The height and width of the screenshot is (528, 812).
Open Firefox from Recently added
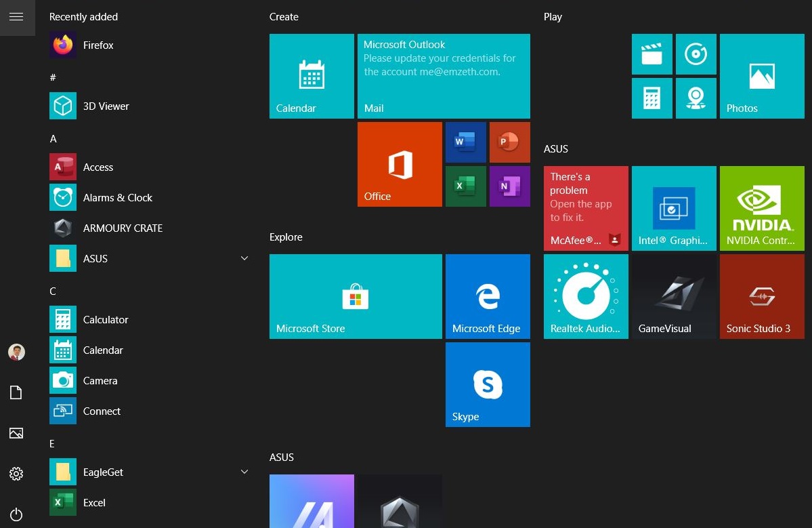click(x=98, y=45)
